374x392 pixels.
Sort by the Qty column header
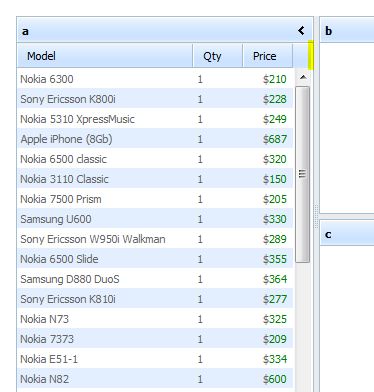pos(218,56)
